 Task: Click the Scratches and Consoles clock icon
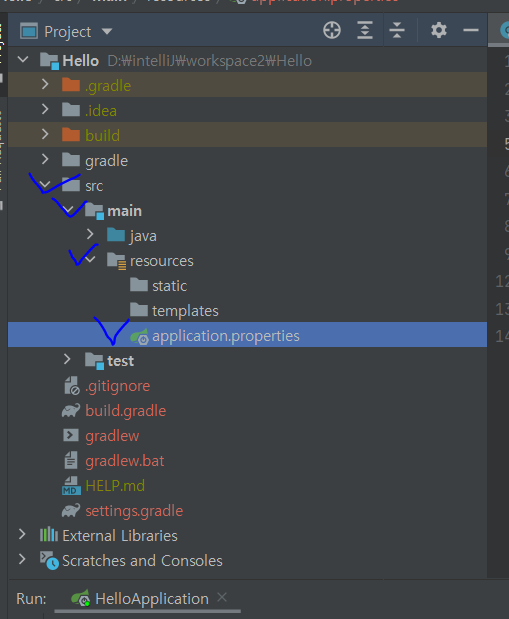tap(49, 561)
